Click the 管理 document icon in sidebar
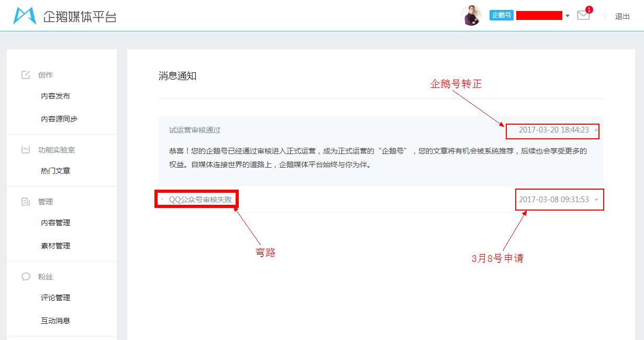 coord(26,201)
